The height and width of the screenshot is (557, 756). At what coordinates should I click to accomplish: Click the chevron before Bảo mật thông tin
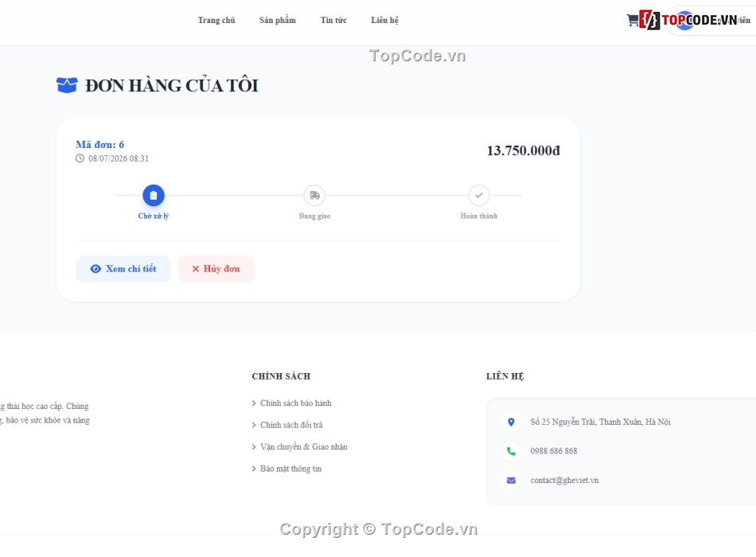point(254,469)
